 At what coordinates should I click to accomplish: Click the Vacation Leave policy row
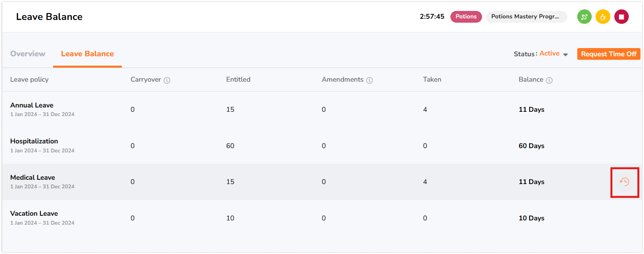[322, 218]
